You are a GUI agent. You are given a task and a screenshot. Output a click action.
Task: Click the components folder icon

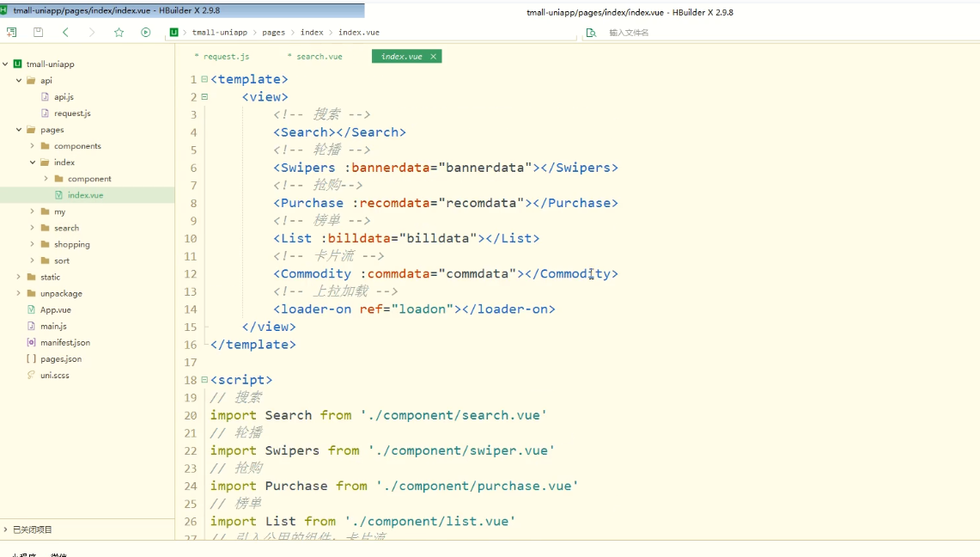pos(45,145)
